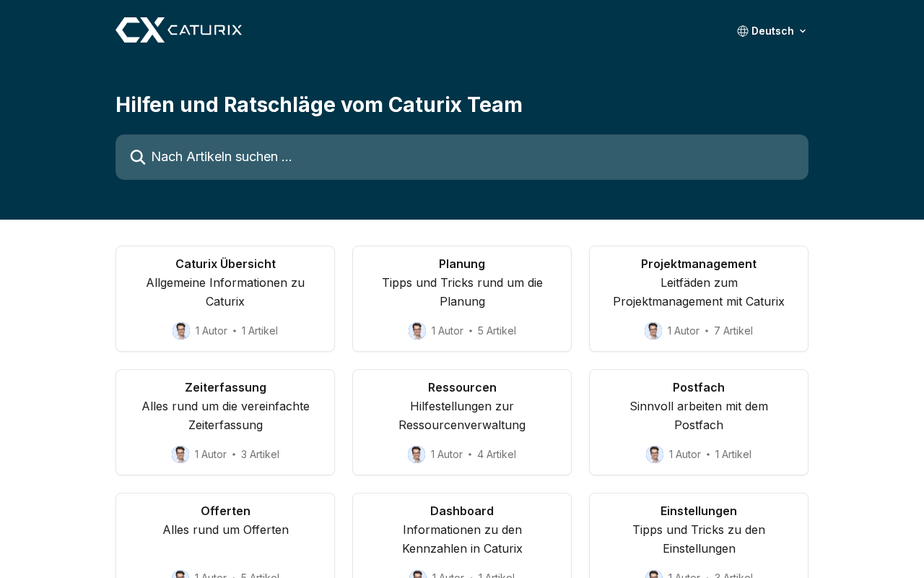The width and height of the screenshot is (924, 578).
Task: Click author avatar in Ressourcen card
Action: (x=417, y=454)
